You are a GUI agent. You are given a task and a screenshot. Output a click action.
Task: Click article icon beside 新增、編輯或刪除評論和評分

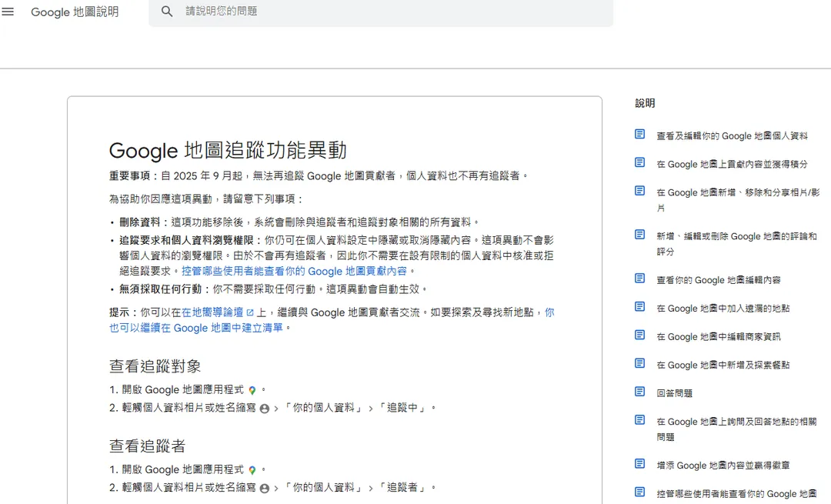pyautogui.click(x=639, y=234)
